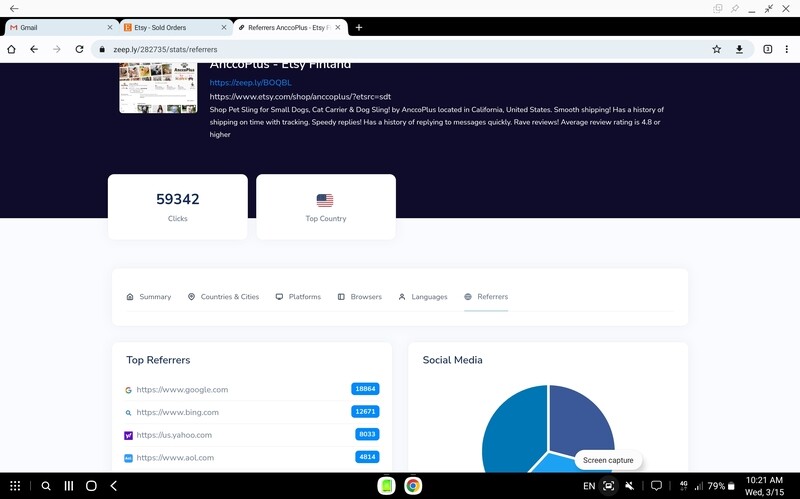Viewport: 800px width, 499px height.
Task: Tap the taskbar home circle button
Action: [91, 486]
